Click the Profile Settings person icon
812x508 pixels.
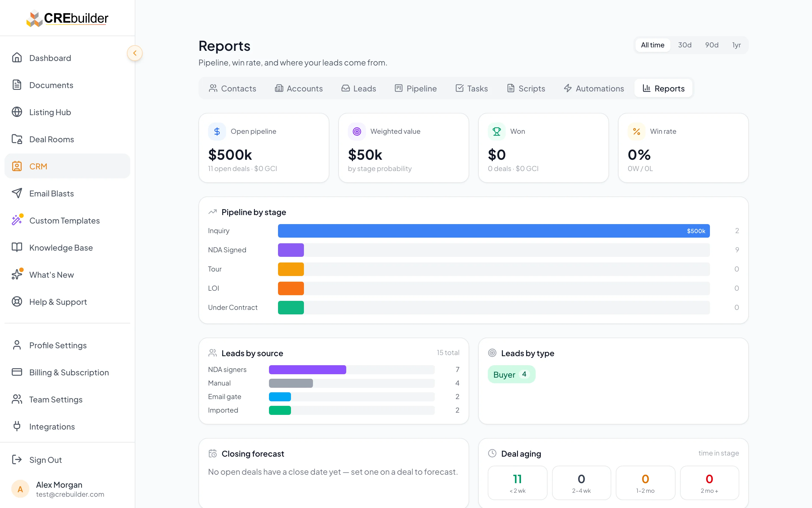(x=17, y=345)
